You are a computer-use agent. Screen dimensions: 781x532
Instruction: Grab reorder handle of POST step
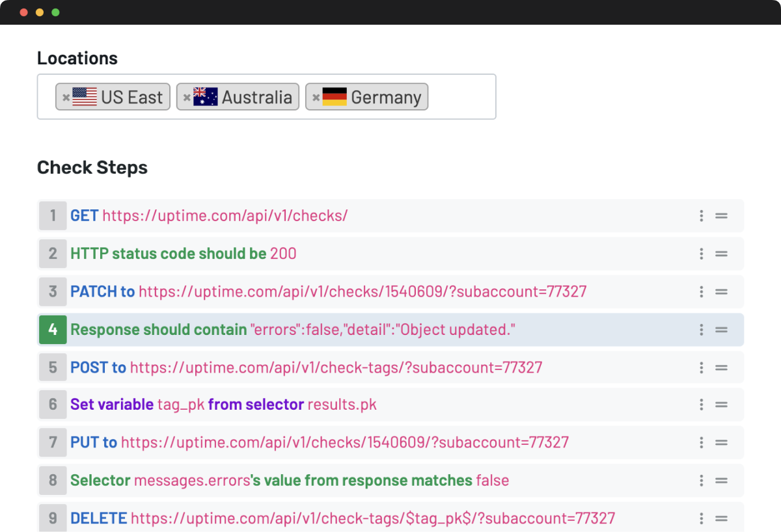point(721,367)
